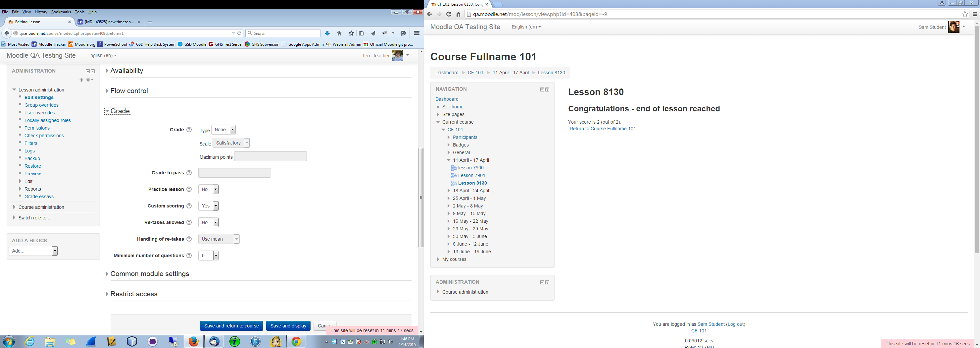Collapse the Grade section
The image size is (980, 348).
(x=118, y=111)
